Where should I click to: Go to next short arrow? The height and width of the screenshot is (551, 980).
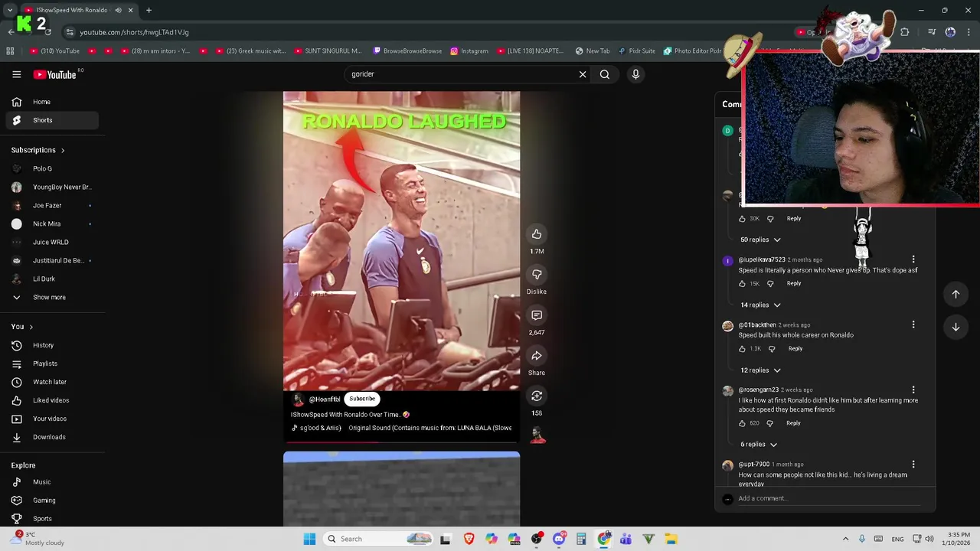[x=955, y=327]
